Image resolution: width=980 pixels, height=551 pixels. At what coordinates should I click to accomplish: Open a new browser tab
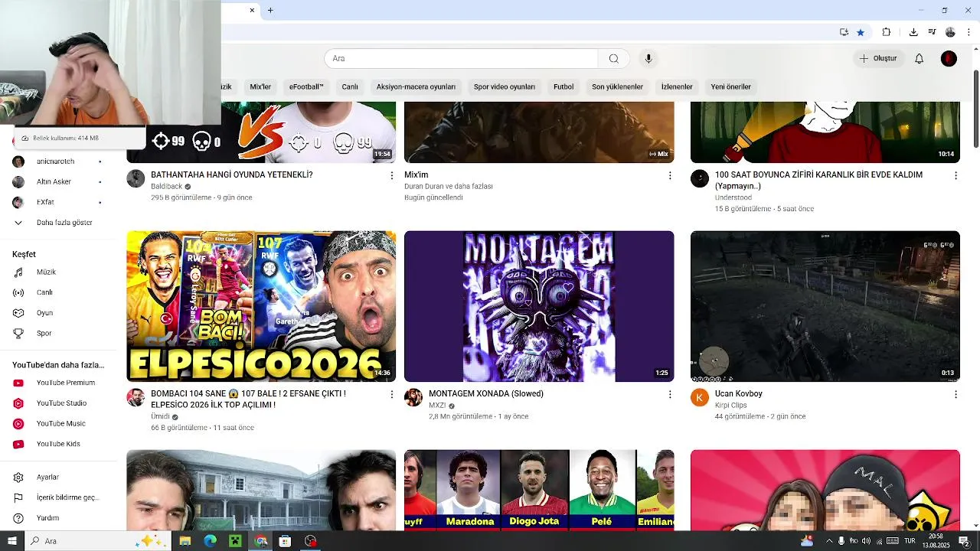(x=270, y=10)
